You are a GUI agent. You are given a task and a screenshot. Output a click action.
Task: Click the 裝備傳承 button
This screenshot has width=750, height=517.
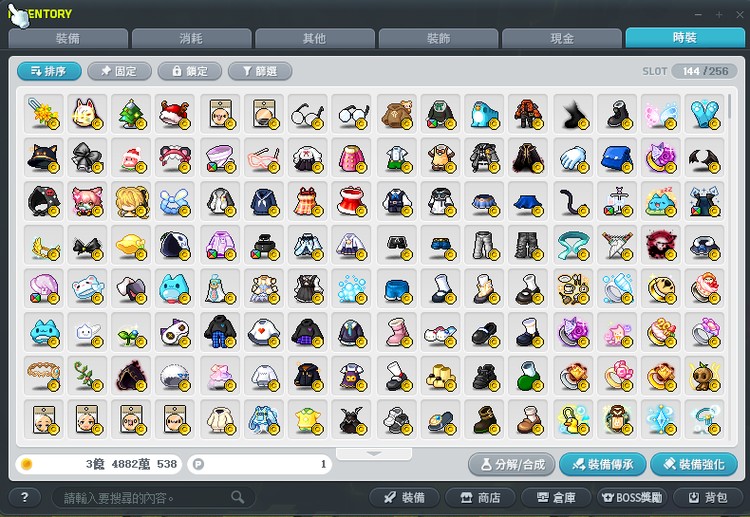click(x=603, y=464)
